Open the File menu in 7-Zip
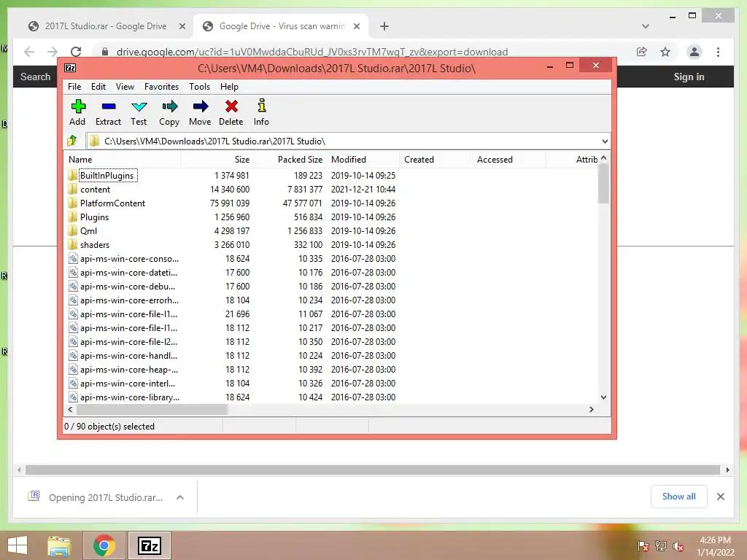The width and height of the screenshot is (747, 560). point(74,87)
